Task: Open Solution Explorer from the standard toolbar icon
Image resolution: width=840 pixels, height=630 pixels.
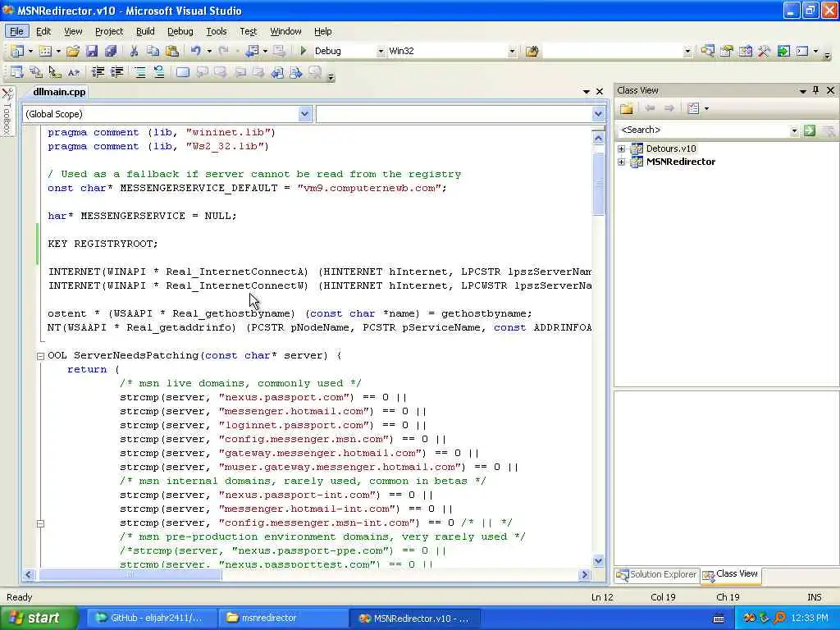Action: click(708, 51)
